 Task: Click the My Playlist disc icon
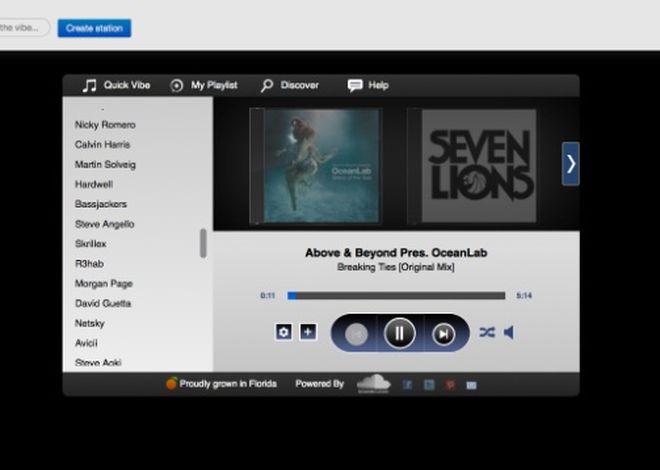coord(176,86)
